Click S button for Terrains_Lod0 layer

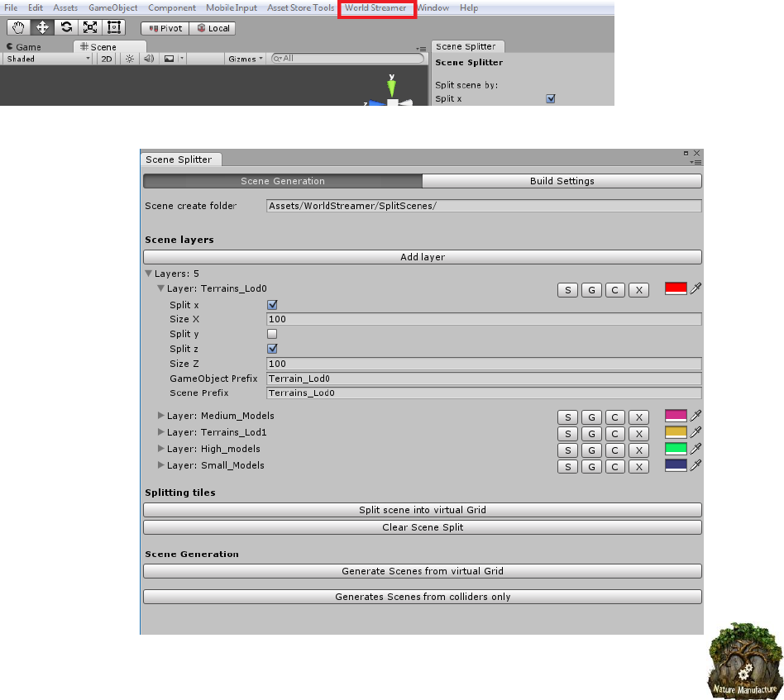(x=567, y=290)
